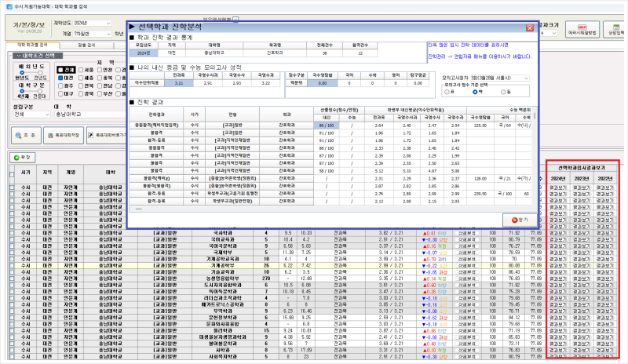Open the 목표대학바로가기 shortcut button
The image size is (628, 364).
107,136
